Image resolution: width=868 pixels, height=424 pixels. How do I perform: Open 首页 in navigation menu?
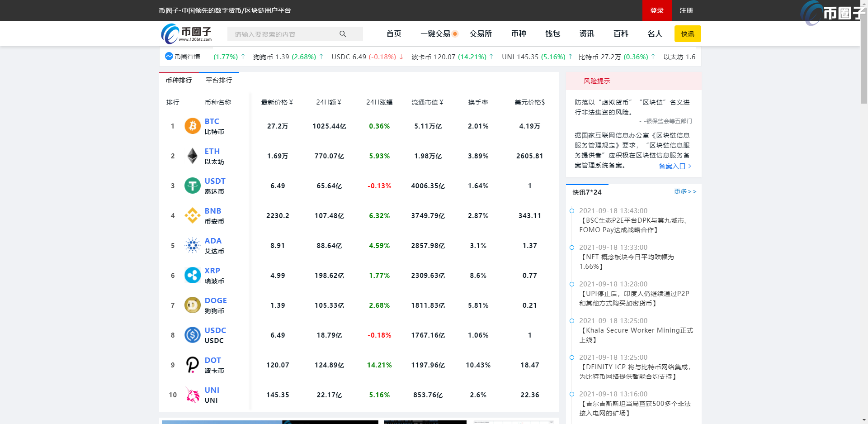pos(394,34)
